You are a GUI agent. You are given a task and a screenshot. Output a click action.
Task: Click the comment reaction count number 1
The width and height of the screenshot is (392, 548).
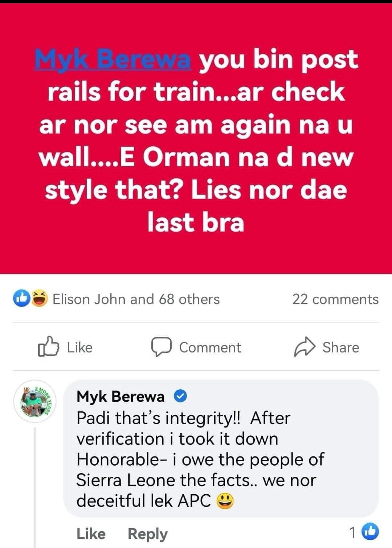353,533
